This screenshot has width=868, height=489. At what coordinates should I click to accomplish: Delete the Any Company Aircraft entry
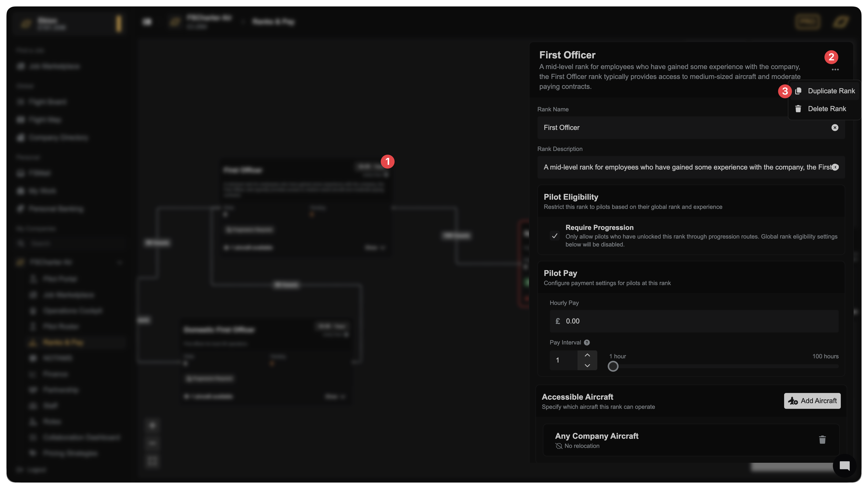(822, 440)
